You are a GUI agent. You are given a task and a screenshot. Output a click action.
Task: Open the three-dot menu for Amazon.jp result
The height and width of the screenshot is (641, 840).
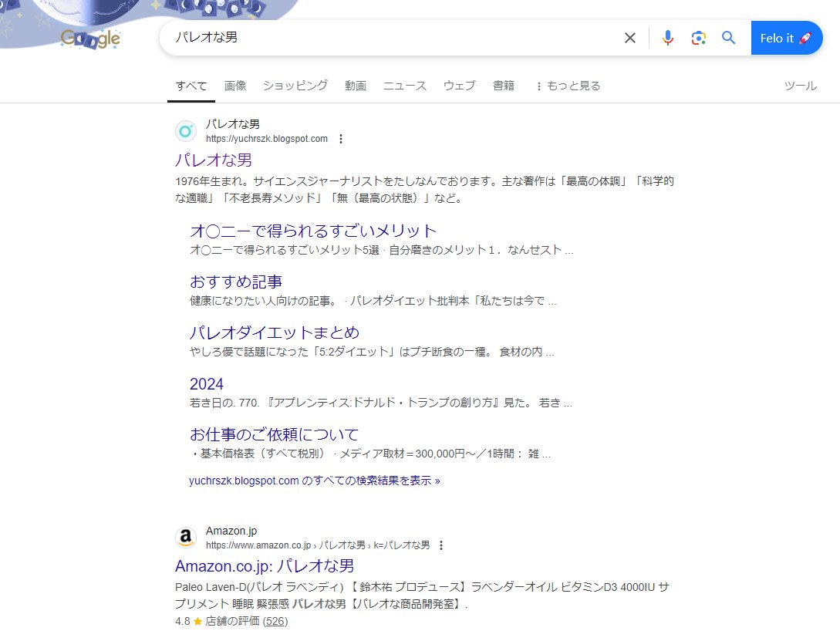point(440,545)
